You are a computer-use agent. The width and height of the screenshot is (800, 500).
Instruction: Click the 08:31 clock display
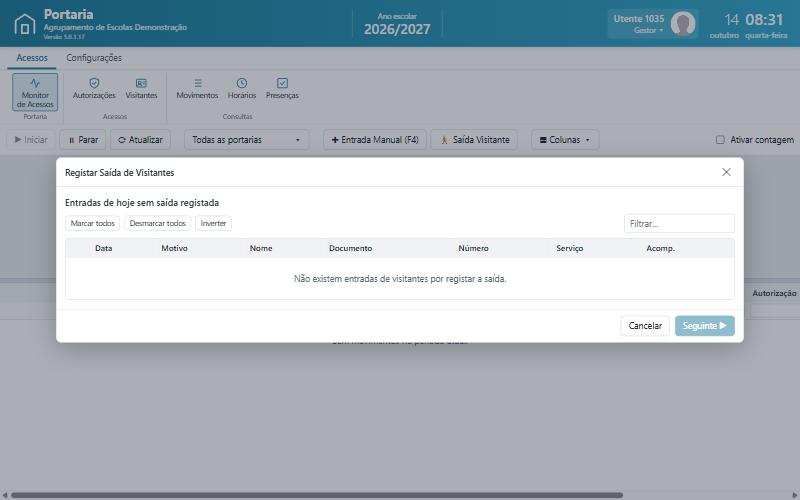[764, 19]
